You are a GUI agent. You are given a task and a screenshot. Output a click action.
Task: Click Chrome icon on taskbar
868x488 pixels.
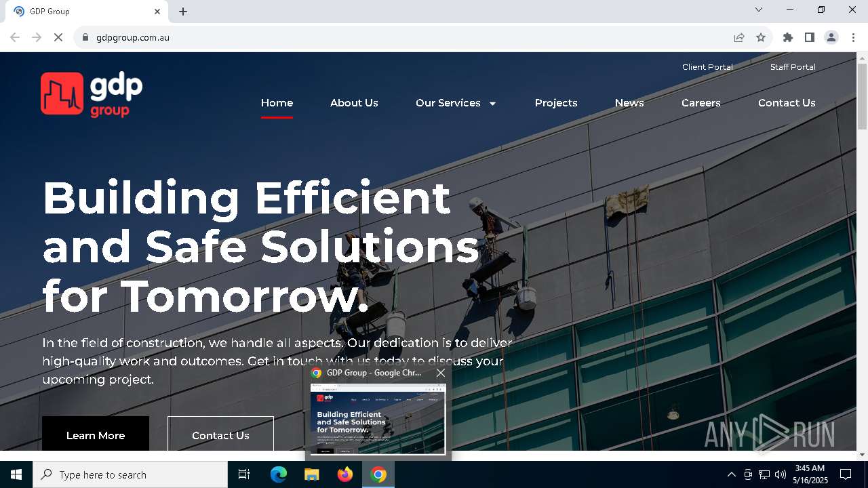point(378,474)
